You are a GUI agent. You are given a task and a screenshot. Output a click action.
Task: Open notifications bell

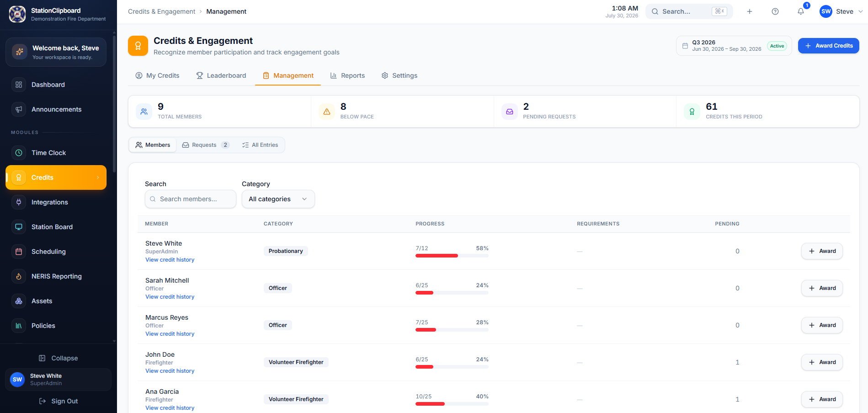point(801,11)
